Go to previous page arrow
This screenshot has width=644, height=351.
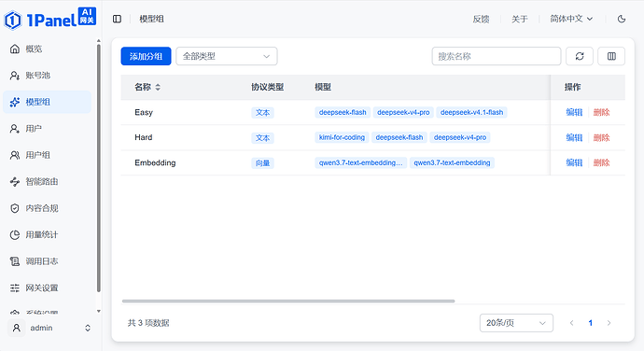(x=572, y=323)
